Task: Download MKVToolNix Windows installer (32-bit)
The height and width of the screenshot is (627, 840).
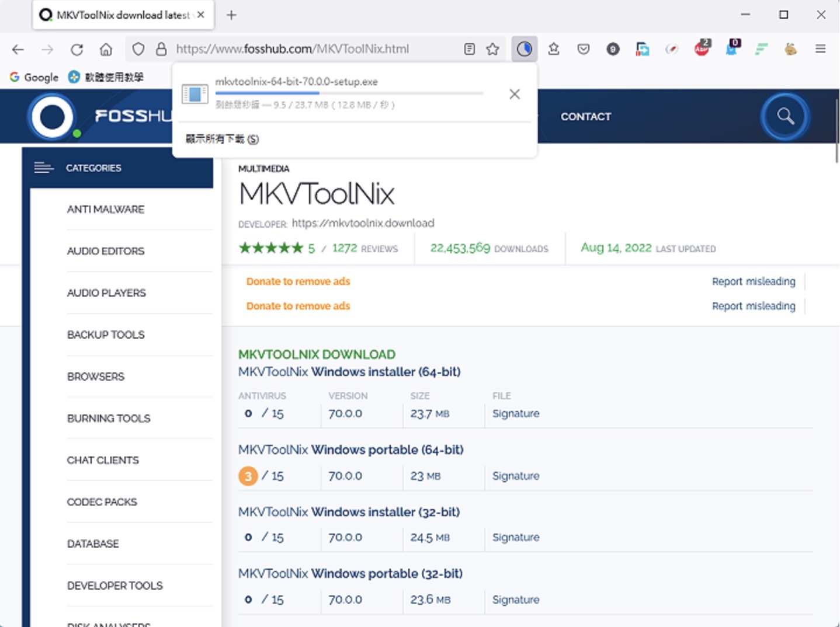Action: [349, 512]
